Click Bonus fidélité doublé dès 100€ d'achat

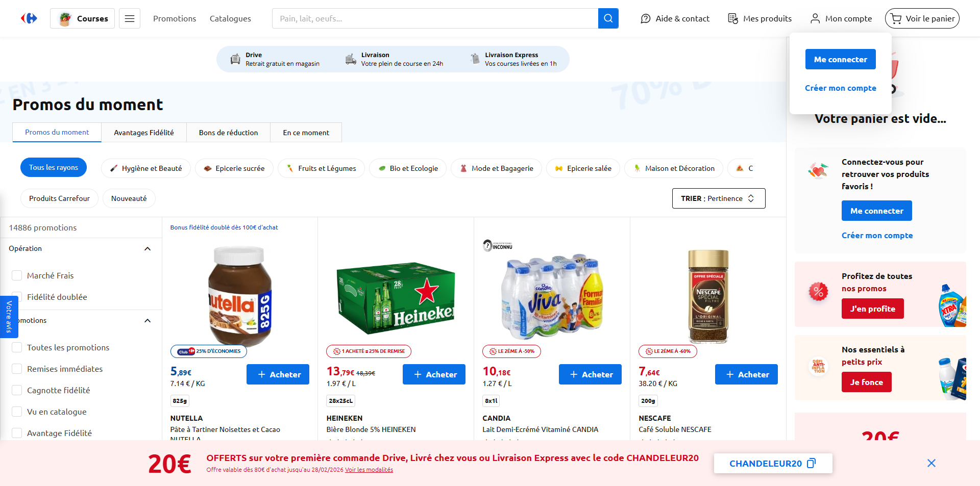pyautogui.click(x=224, y=227)
